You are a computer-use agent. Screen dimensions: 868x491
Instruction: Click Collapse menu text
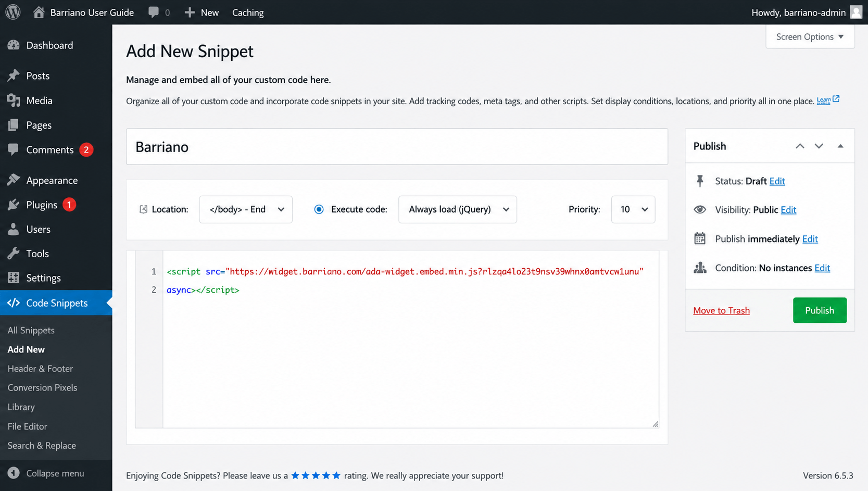pos(55,473)
